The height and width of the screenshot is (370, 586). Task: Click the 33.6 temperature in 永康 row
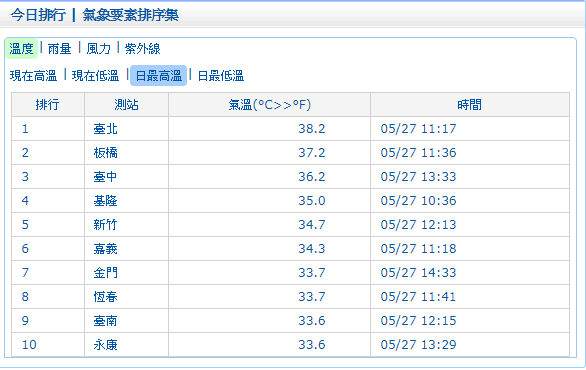pyautogui.click(x=312, y=345)
